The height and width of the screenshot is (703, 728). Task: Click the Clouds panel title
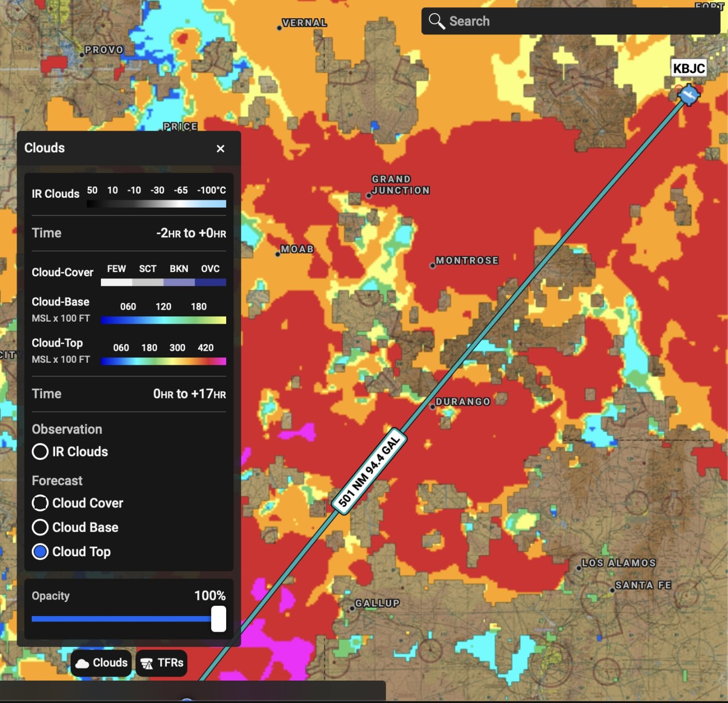click(x=45, y=148)
